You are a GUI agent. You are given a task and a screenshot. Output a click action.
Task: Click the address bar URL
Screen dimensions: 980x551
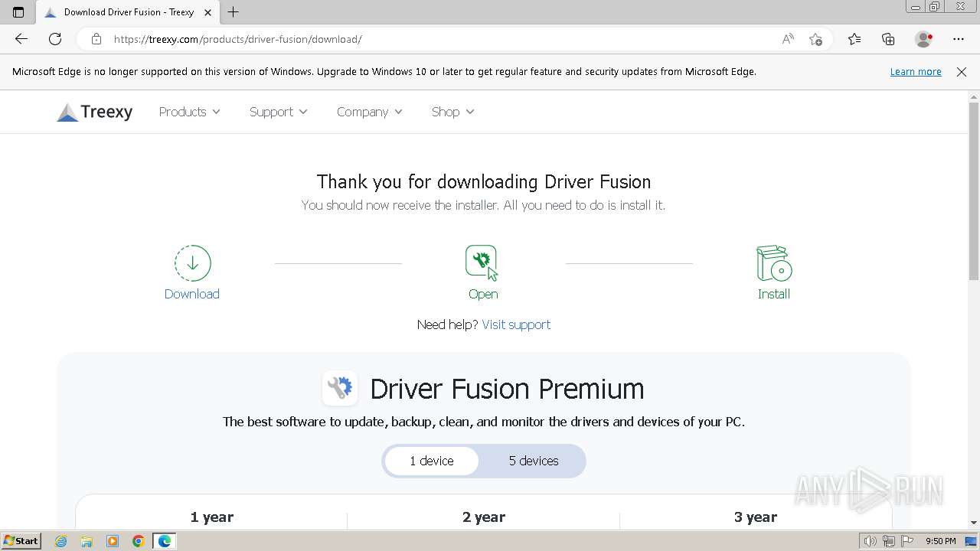[x=238, y=39]
